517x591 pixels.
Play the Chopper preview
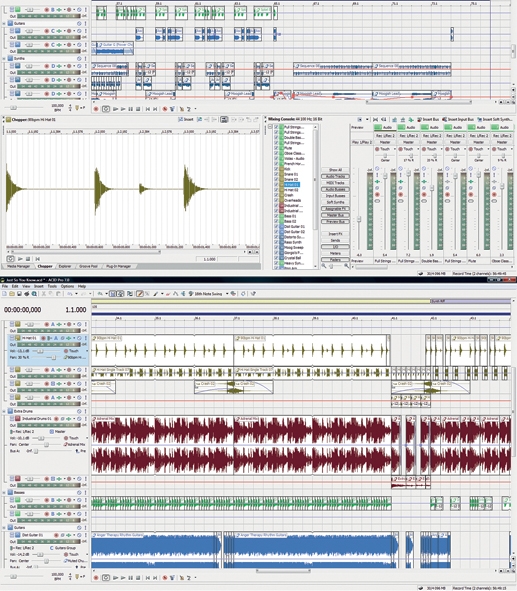20,259
